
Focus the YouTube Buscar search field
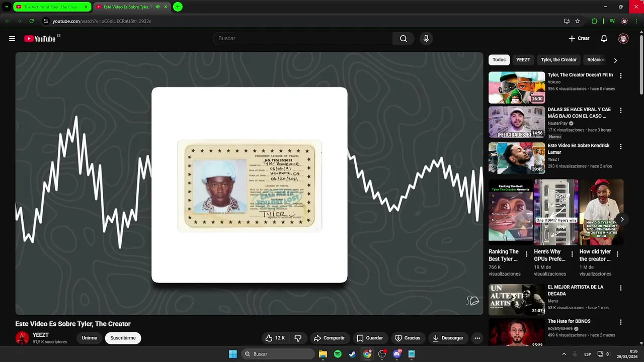[303, 39]
